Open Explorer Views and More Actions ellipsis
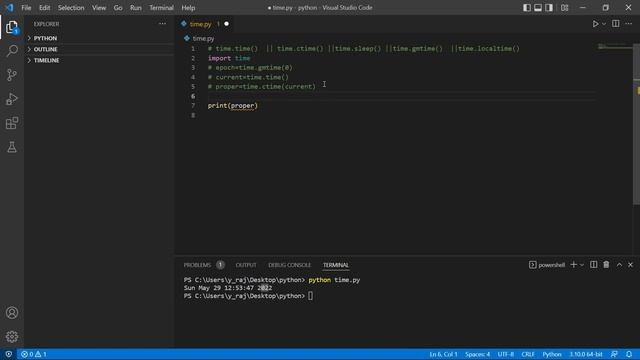The height and width of the screenshot is (360, 640). tap(162, 24)
